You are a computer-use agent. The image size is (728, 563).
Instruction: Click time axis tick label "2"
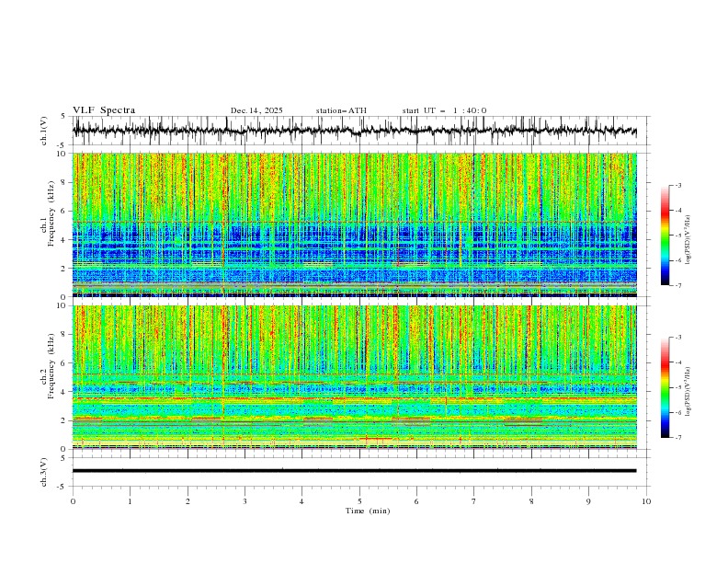point(188,501)
